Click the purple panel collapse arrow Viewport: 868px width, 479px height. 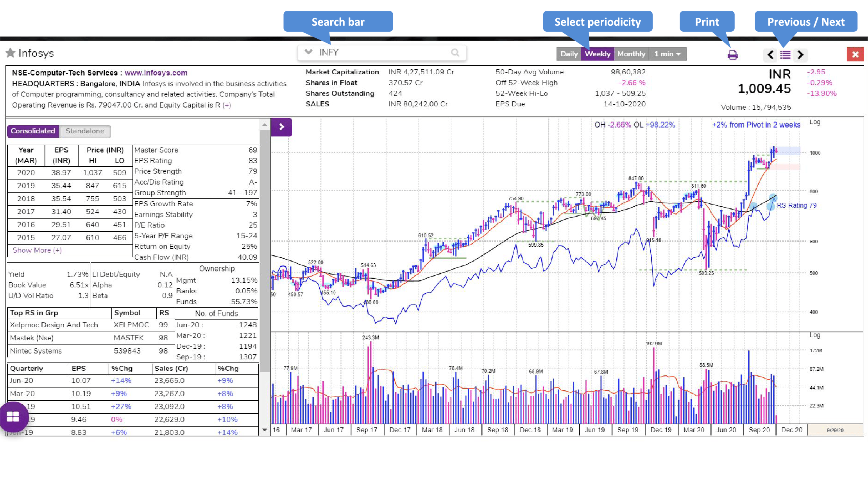click(281, 127)
